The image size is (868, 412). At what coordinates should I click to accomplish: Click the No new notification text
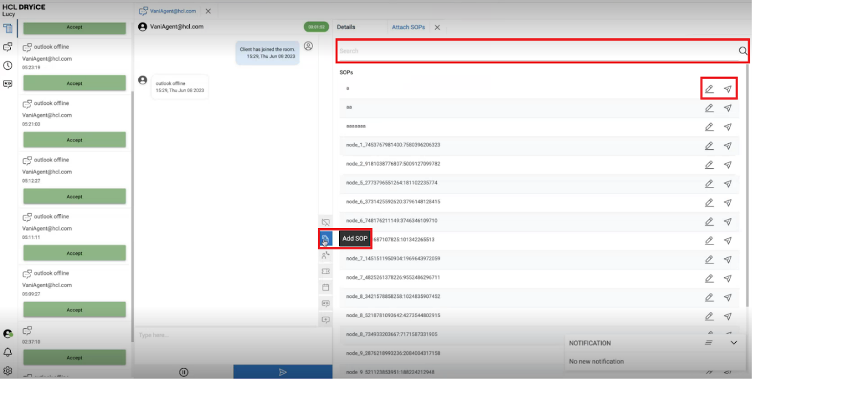pos(596,362)
